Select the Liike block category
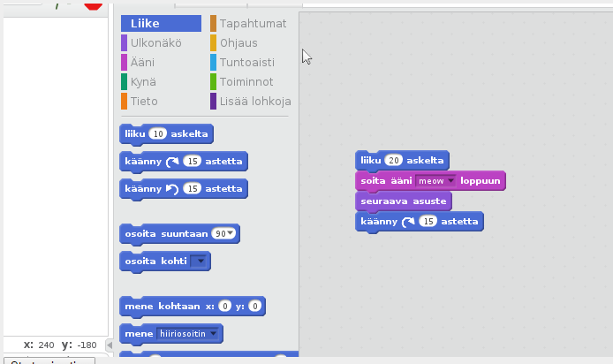The image size is (613, 364). tap(161, 24)
